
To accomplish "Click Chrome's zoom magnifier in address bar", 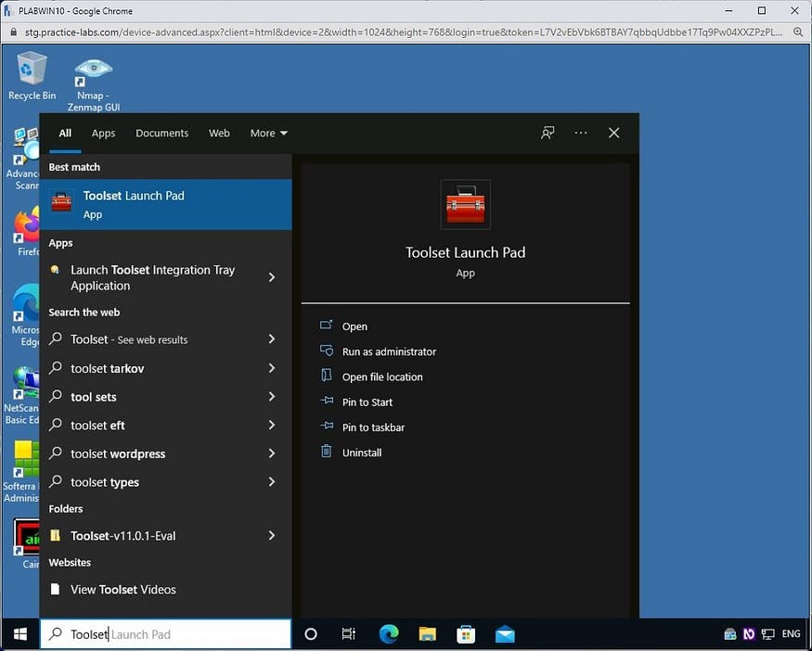I will click(x=798, y=32).
